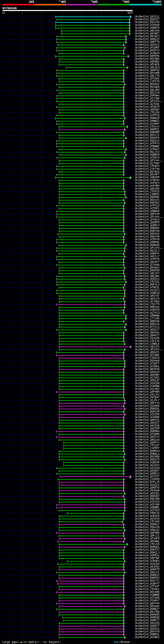Select the UniRef100_O81320 label
Screen dimensions: 164x644
coord(147,347)
